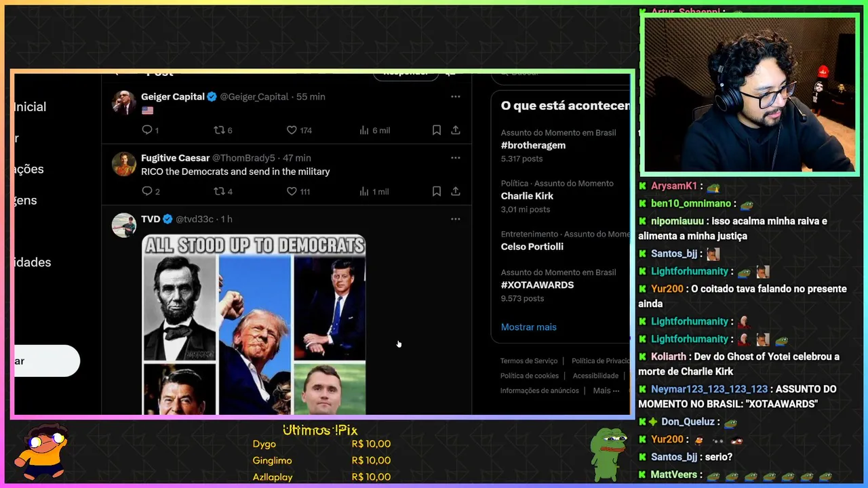Open Geiger Capital's profile avatar
This screenshot has width=868, height=488.
[x=124, y=102]
